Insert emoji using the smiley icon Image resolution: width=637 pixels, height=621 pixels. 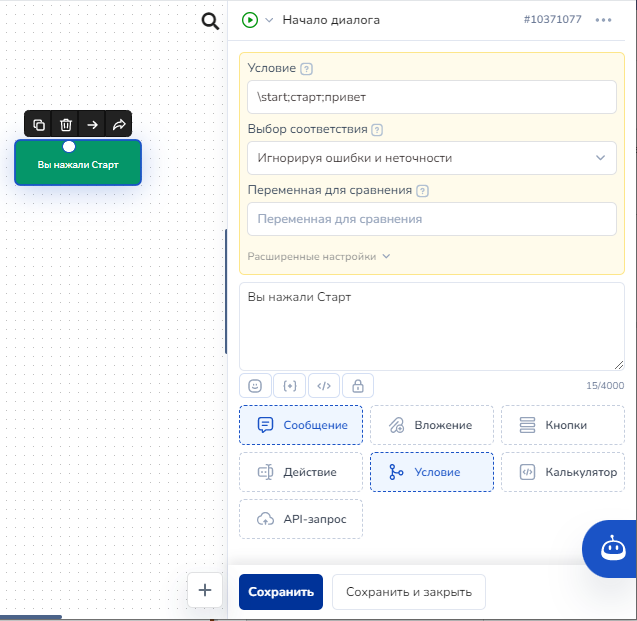click(255, 385)
